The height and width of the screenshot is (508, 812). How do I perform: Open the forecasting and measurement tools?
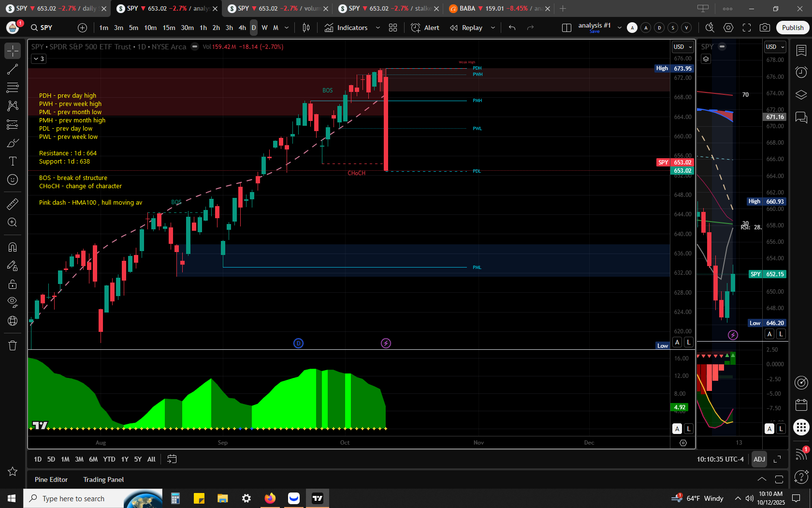click(x=13, y=124)
